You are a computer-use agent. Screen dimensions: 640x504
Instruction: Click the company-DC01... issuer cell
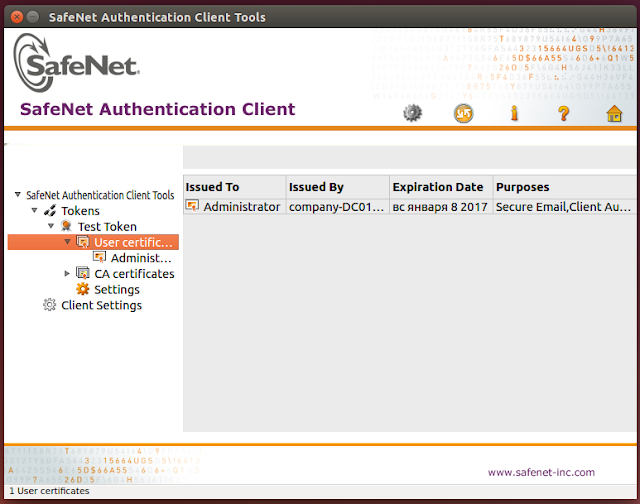click(x=336, y=207)
